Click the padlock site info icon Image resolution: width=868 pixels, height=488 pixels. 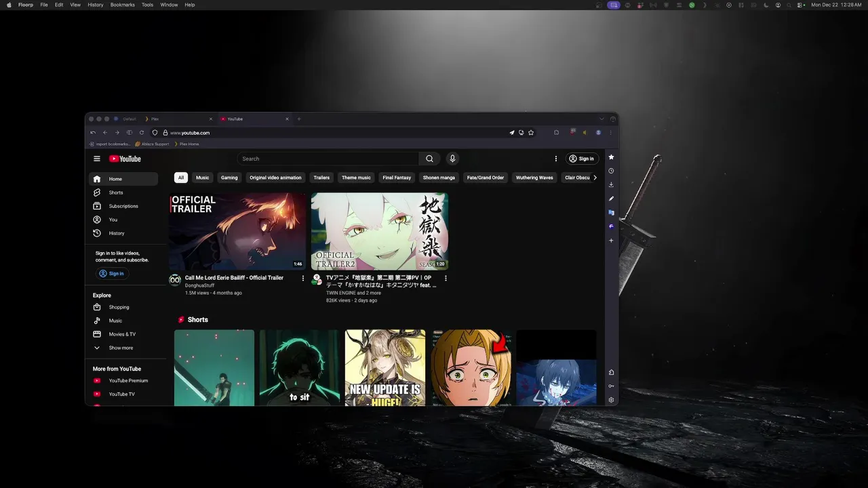click(x=165, y=133)
